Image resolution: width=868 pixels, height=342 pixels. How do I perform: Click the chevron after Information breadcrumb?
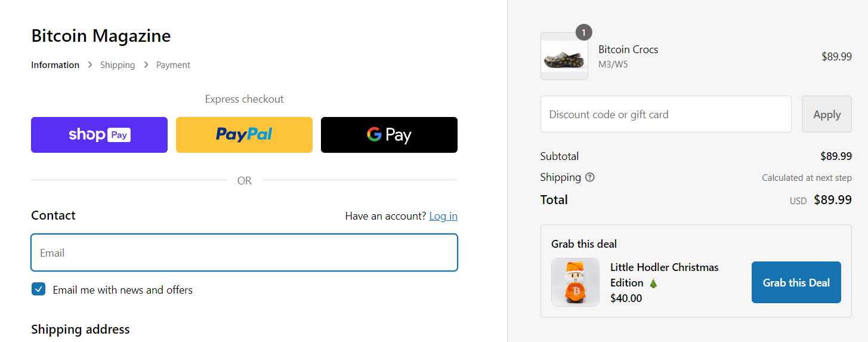tap(90, 65)
